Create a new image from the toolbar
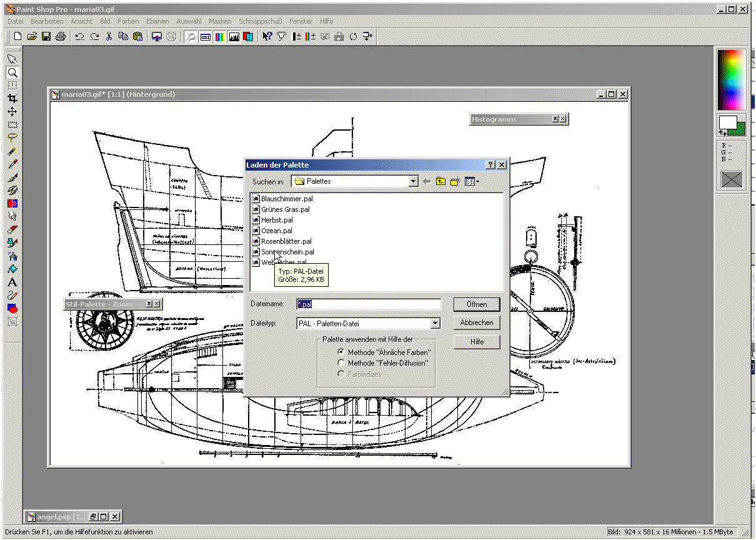The height and width of the screenshot is (540, 756). 18,36
